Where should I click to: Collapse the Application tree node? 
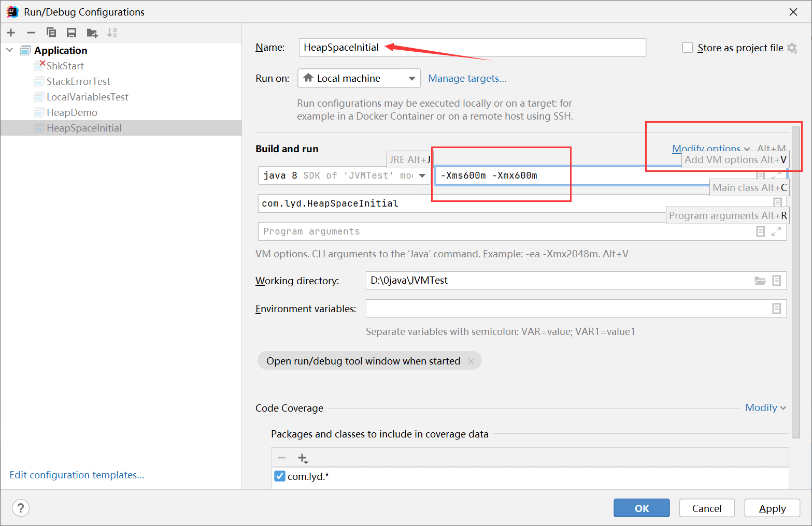[x=10, y=50]
